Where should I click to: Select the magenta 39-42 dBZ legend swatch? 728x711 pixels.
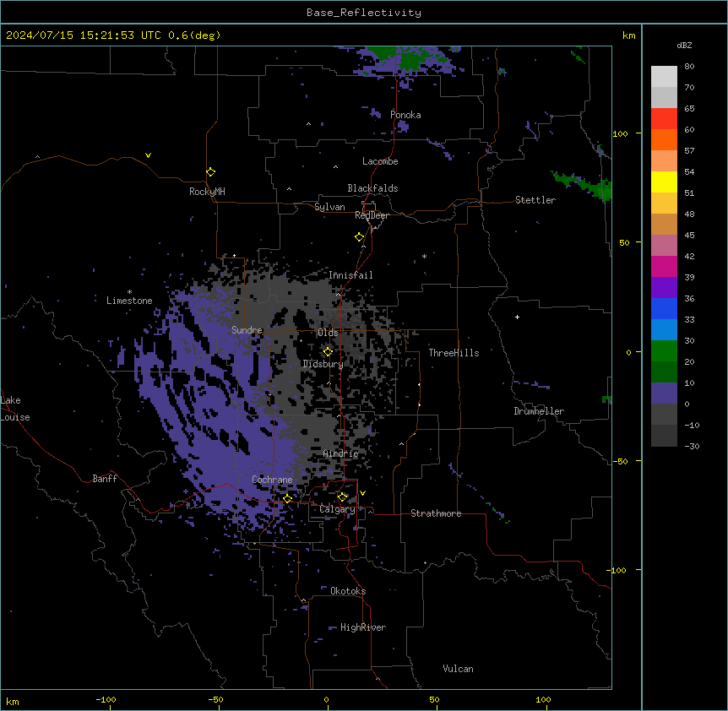tap(664, 266)
